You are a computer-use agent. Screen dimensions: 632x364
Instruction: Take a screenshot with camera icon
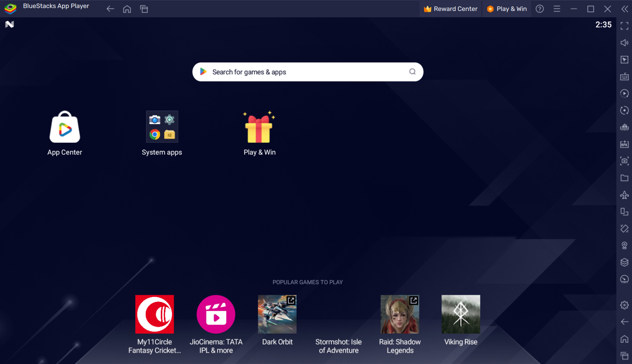pos(624,161)
